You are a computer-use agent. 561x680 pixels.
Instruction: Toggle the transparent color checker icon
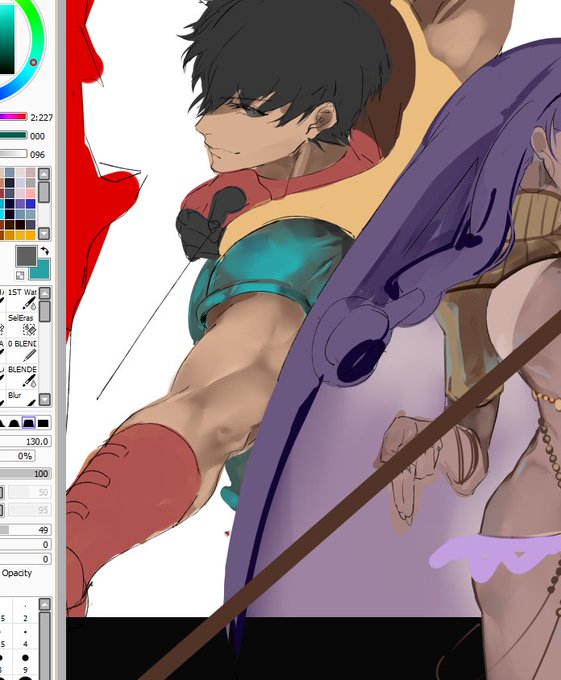pos(20,275)
